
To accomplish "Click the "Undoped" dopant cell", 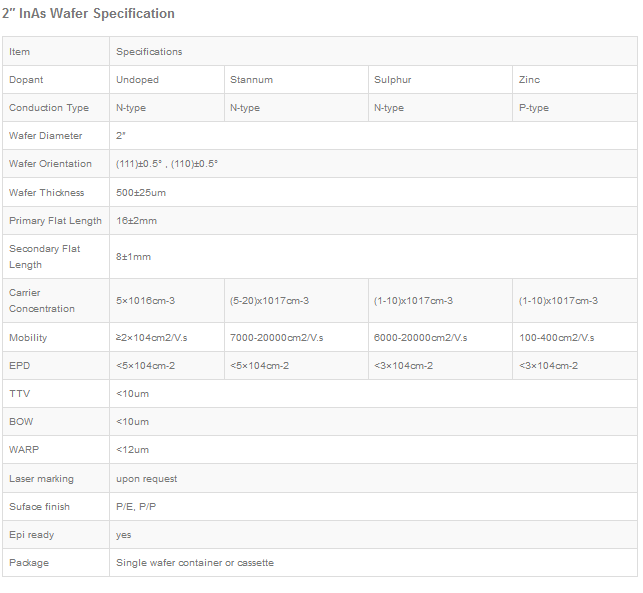I will pyautogui.click(x=137, y=79).
